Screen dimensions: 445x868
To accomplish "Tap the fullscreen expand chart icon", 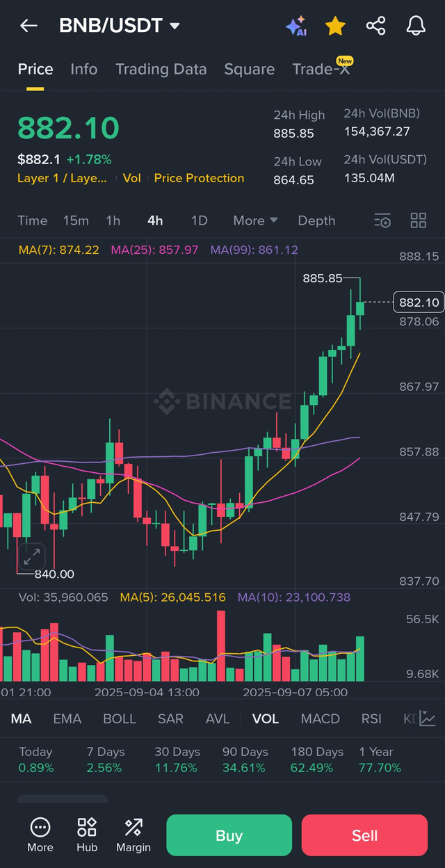I will point(31,556).
